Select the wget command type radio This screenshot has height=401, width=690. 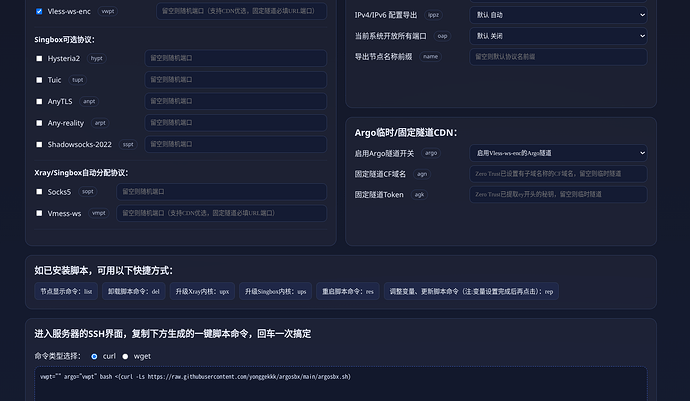tap(125, 357)
